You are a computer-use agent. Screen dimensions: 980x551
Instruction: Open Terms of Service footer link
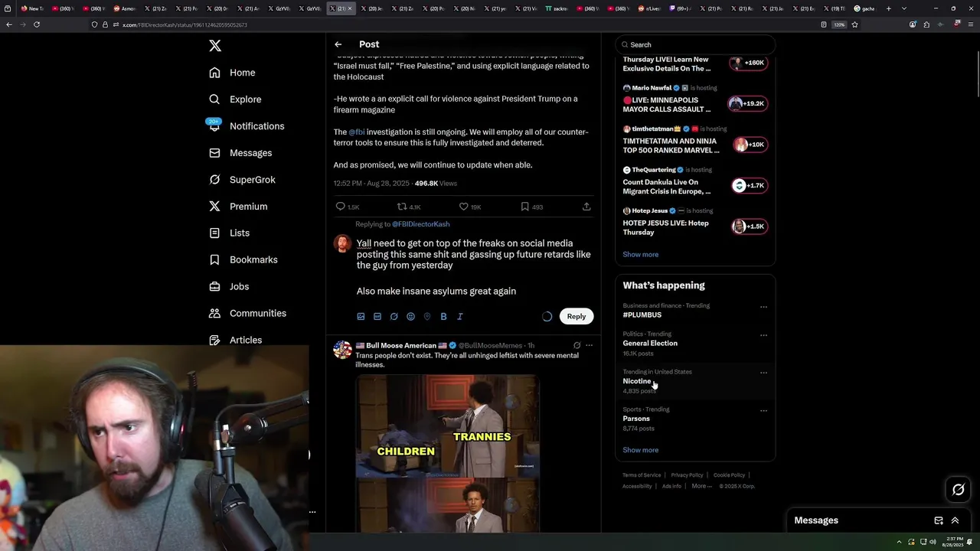[x=642, y=475]
